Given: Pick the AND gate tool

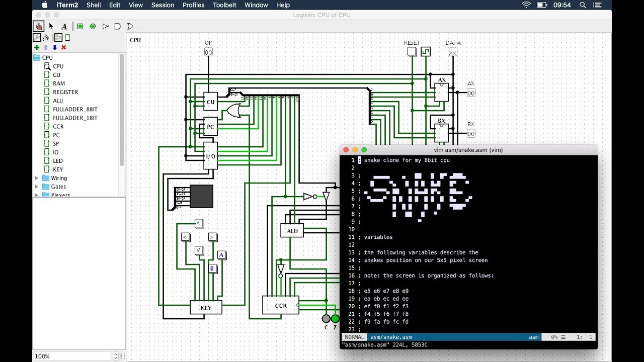Looking at the screenshot, I should click(117, 26).
